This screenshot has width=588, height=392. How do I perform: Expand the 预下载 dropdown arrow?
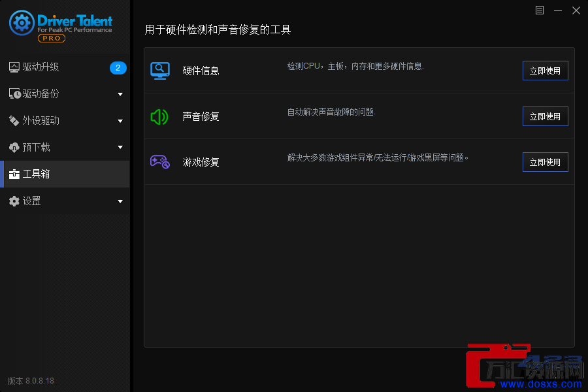tap(120, 148)
